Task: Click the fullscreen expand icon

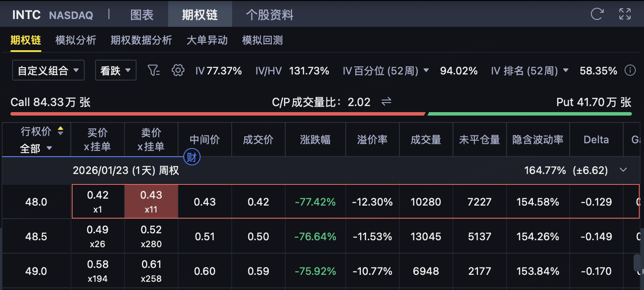Action: tap(625, 14)
